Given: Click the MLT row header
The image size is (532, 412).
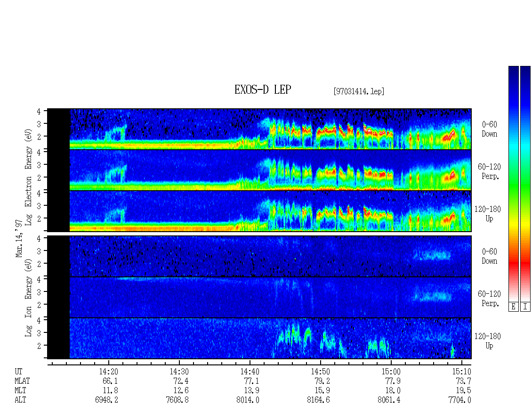Looking at the screenshot, I should (20, 391).
